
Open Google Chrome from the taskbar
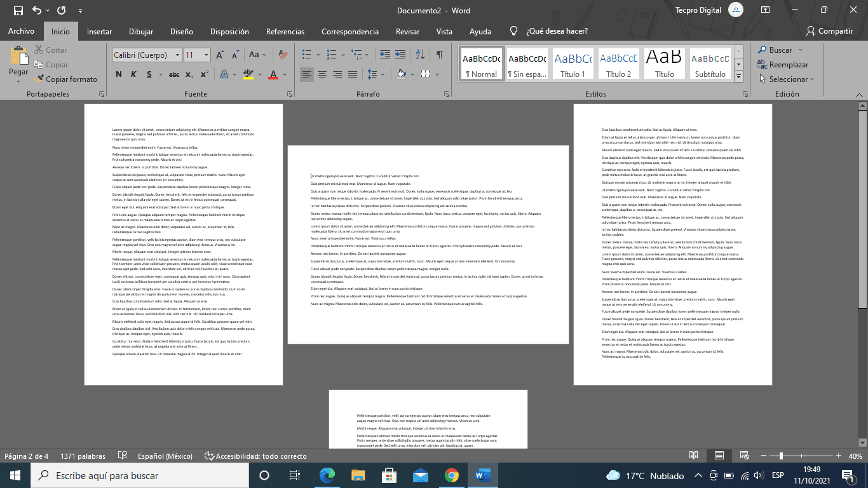click(x=452, y=475)
